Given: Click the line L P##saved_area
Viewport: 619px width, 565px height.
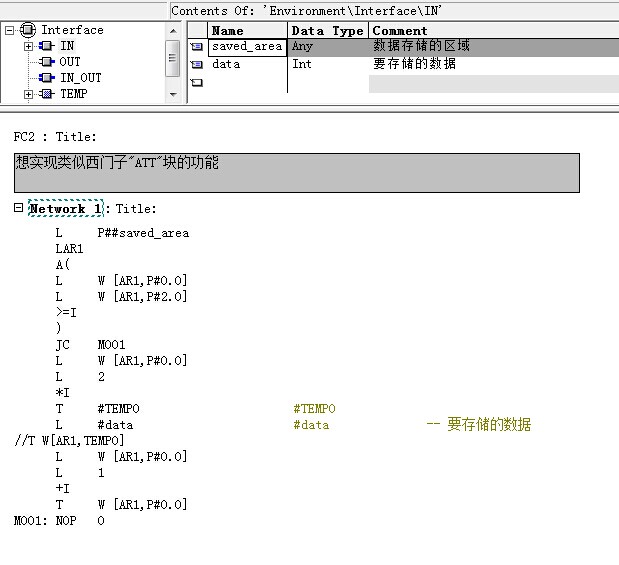Looking at the screenshot, I should point(122,233).
